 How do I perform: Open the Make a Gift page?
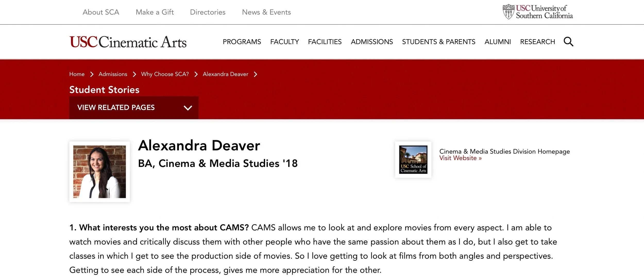(x=155, y=12)
